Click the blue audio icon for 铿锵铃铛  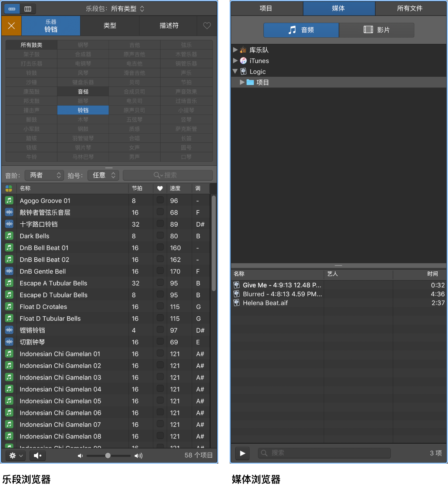pyautogui.click(x=9, y=330)
